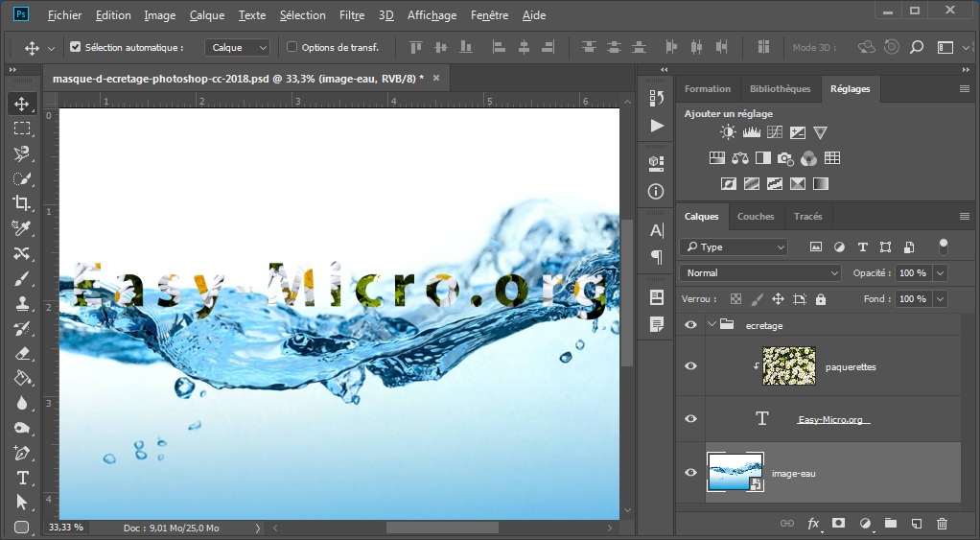
Task: Add a Levels adjustment
Action: tap(751, 132)
